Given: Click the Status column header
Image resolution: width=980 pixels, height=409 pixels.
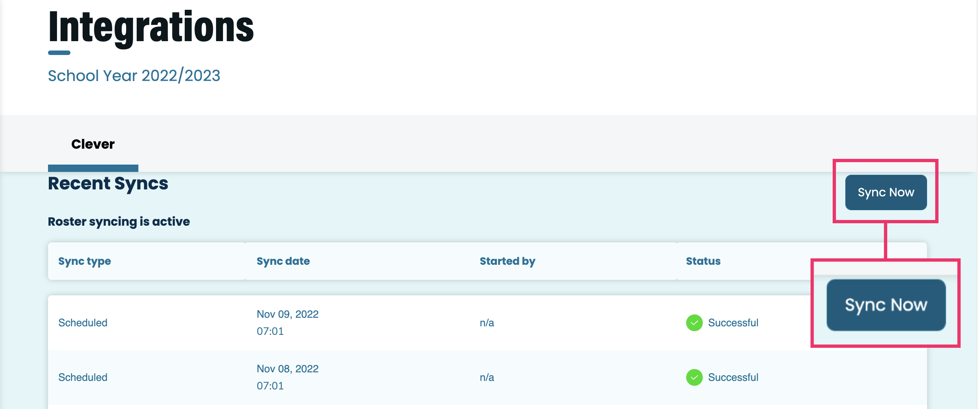Looking at the screenshot, I should coord(703,261).
